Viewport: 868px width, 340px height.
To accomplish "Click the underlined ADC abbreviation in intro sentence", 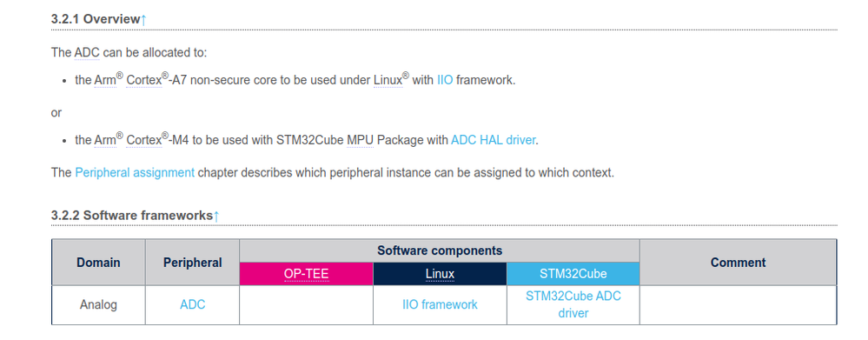I will tap(87, 52).
